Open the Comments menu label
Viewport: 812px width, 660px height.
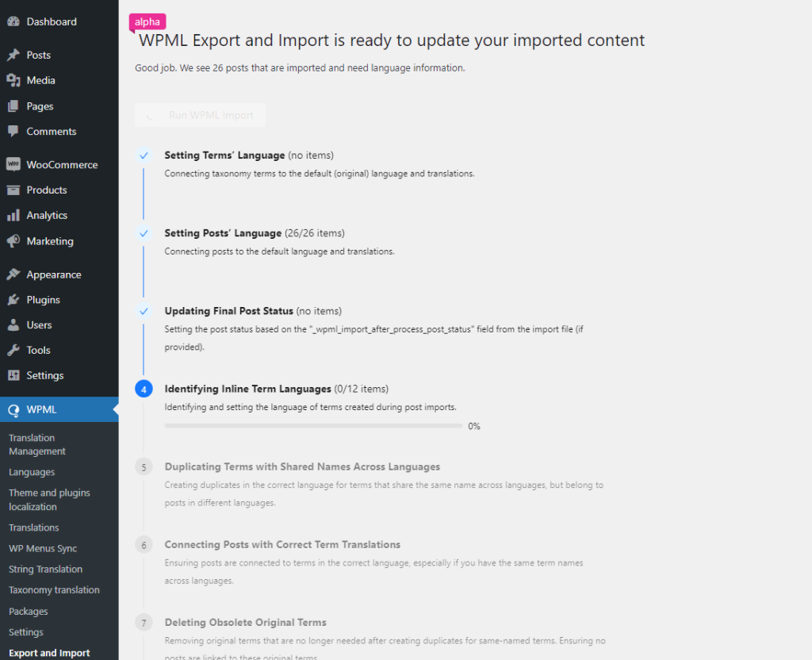52,131
